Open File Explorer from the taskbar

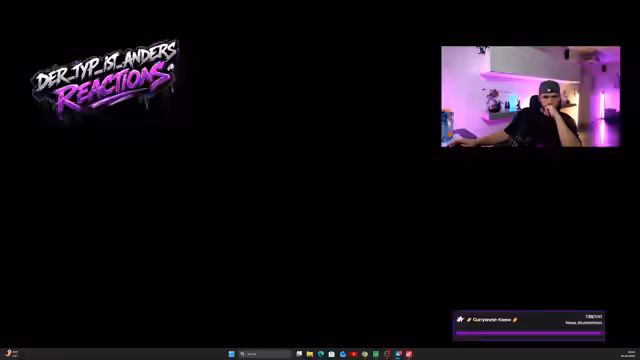pyautogui.click(x=310, y=354)
